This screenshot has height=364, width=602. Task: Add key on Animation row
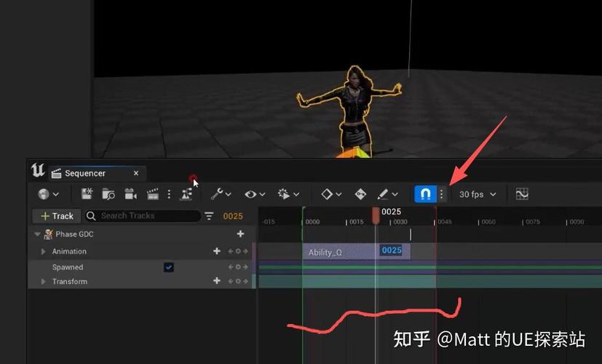coord(238,251)
